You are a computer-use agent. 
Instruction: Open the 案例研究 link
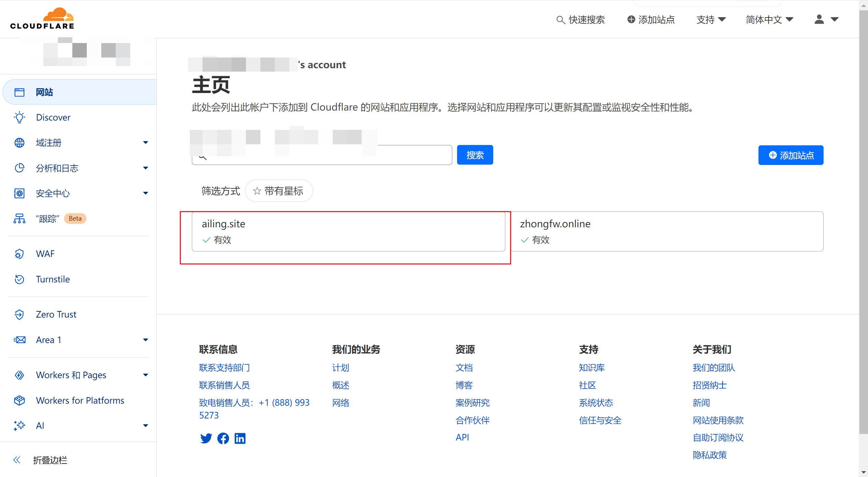tap(472, 403)
